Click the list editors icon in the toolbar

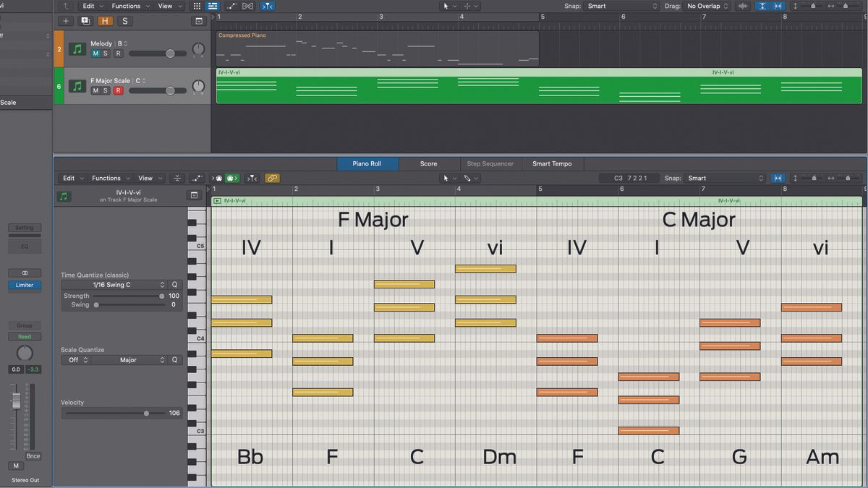click(x=213, y=6)
